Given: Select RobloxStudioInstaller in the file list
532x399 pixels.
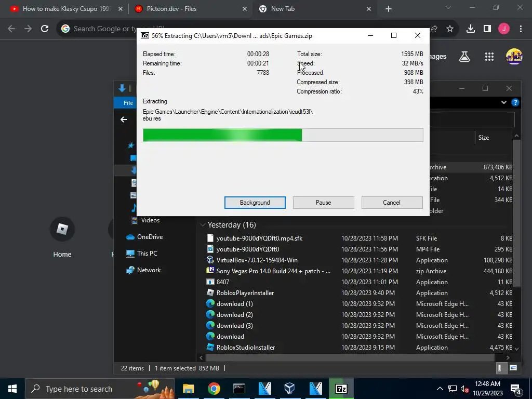Looking at the screenshot, I should click(246, 348).
